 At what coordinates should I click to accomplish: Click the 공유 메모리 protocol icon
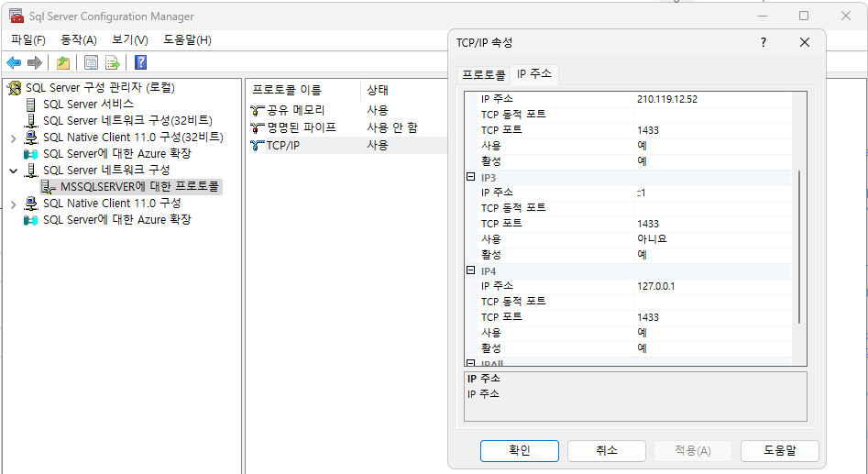click(257, 111)
